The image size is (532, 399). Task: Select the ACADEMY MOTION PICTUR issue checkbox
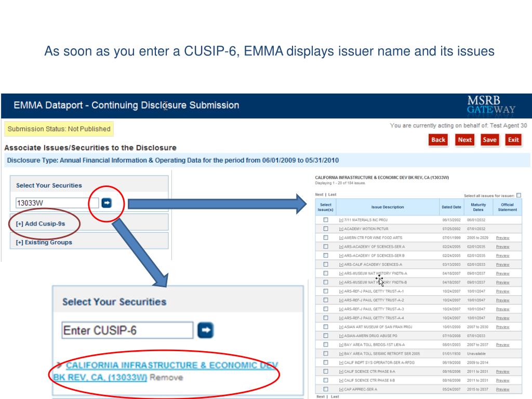[x=326, y=229]
